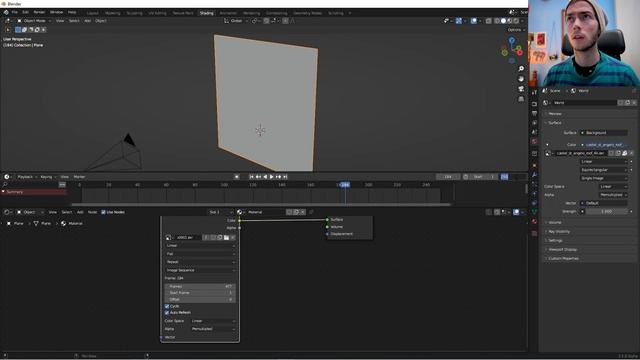Enable rendered viewport shading mode

516,21
